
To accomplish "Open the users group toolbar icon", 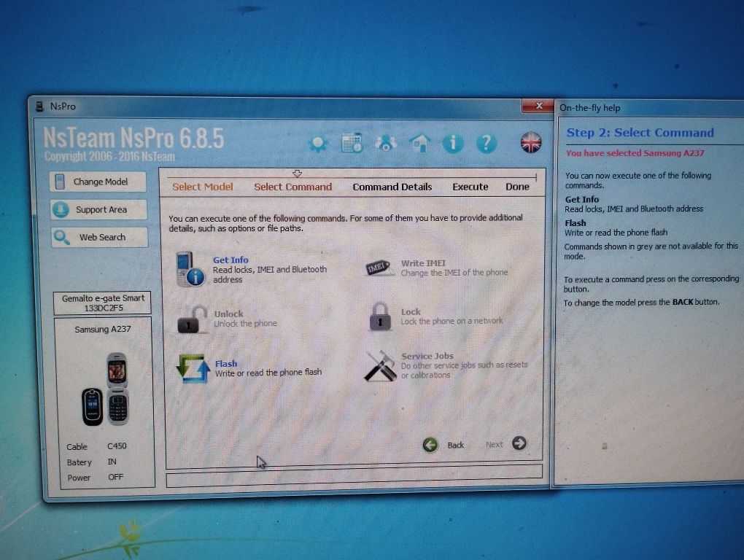I will tap(386, 143).
